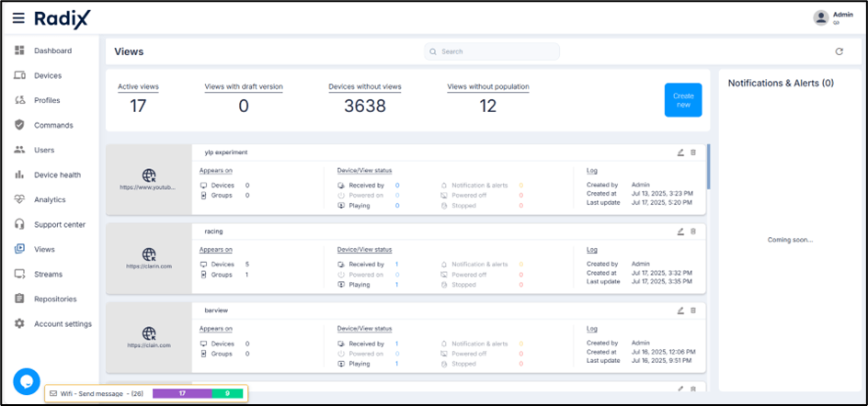Click the purple segment of Wifi message bar
This screenshot has width=868, height=406.
point(181,393)
